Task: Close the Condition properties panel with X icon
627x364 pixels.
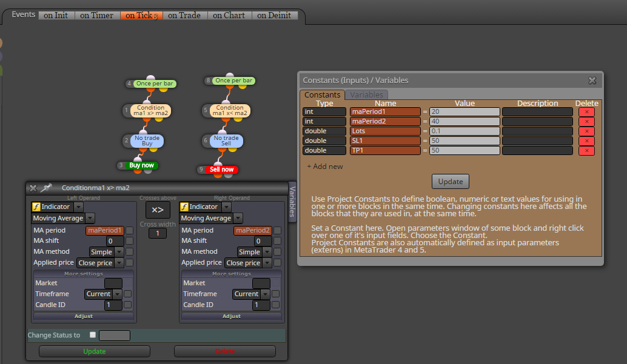Action: click(33, 188)
